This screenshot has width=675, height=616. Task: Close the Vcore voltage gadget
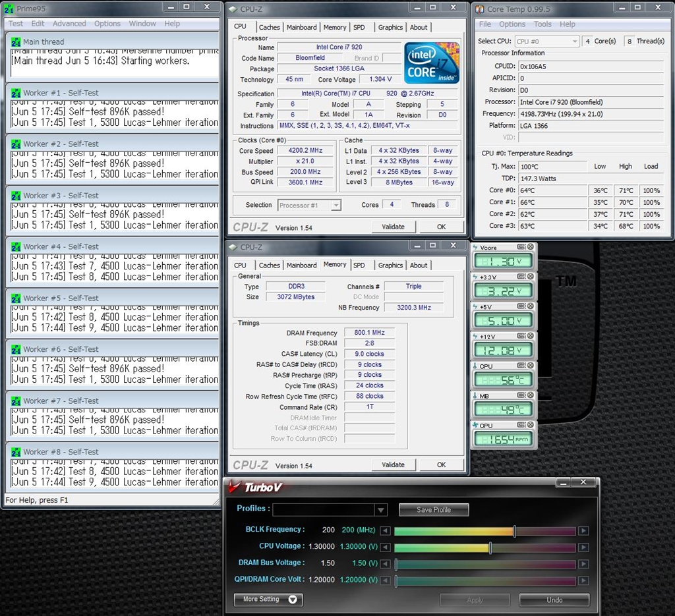tap(531, 247)
